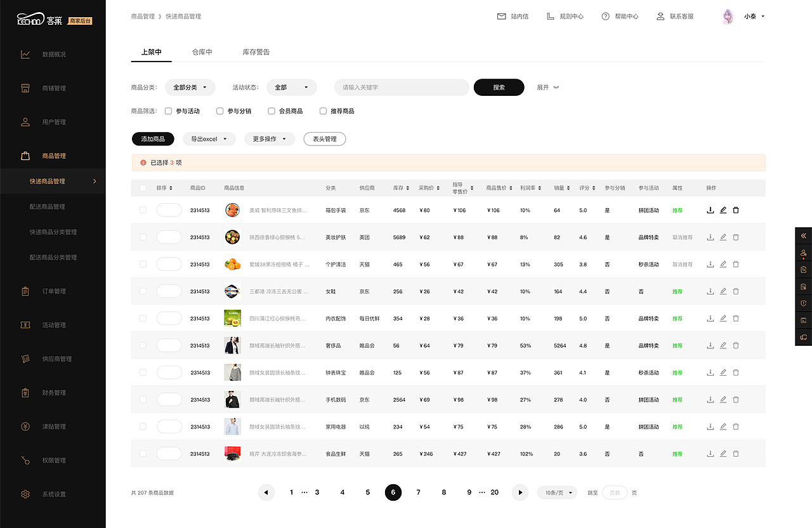Image resolution: width=812 pixels, height=528 pixels.
Task: Switch to the 仓库中 tab
Action: point(202,52)
